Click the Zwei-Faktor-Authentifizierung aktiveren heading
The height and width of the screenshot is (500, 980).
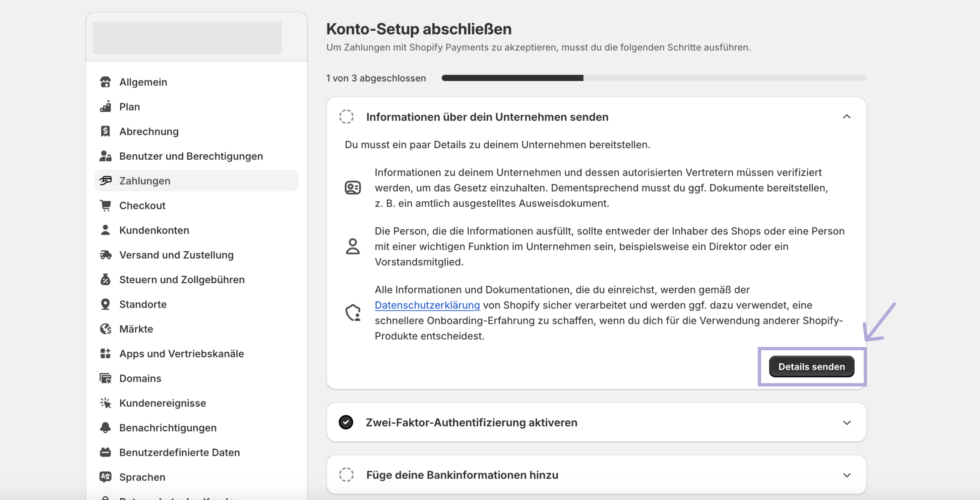471,423
